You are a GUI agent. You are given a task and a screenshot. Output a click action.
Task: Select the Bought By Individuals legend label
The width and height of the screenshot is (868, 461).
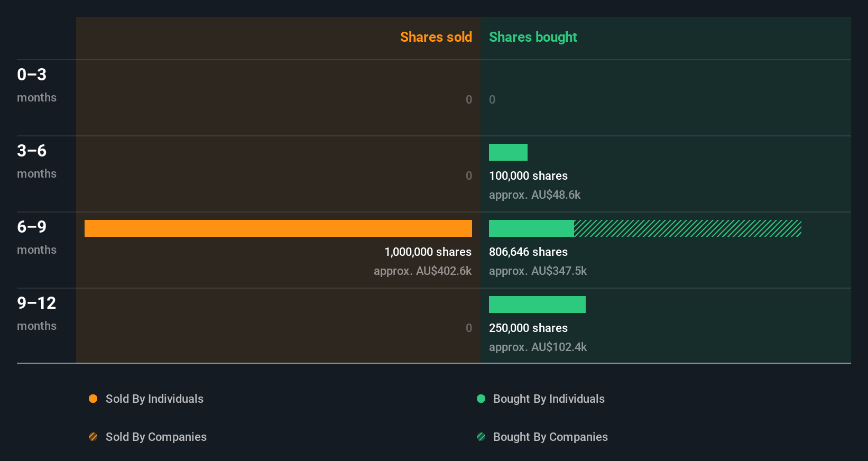pyautogui.click(x=549, y=399)
